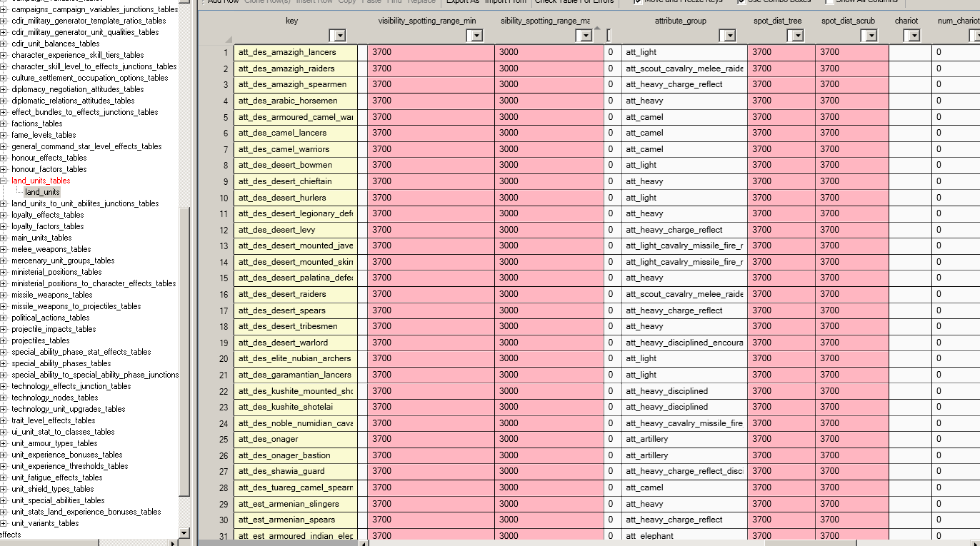The height and width of the screenshot is (546, 980).
Task: Select special_ability_phases_tables in the tree
Action: pos(61,363)
